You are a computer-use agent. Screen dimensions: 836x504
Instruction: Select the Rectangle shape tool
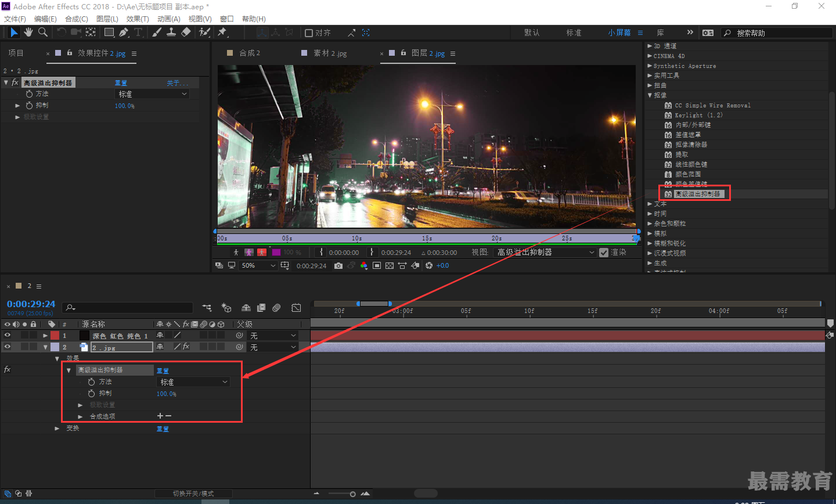point(109,33)
